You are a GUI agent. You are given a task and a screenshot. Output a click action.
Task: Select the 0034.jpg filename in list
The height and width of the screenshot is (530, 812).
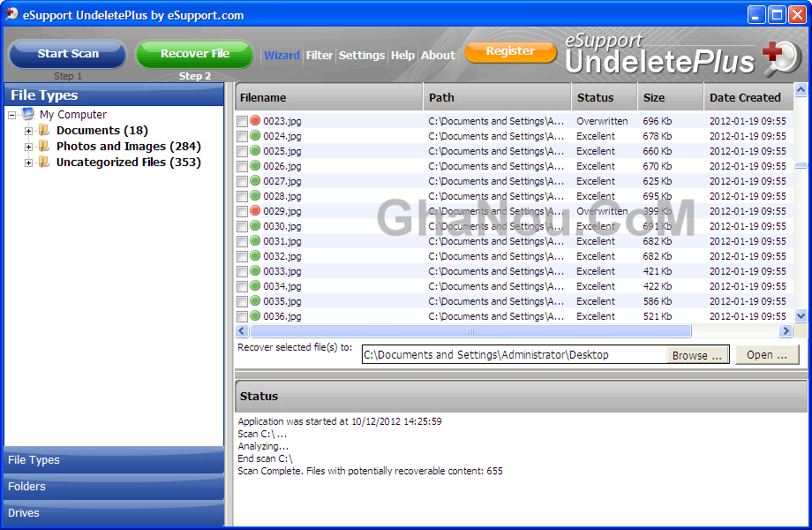282,286
